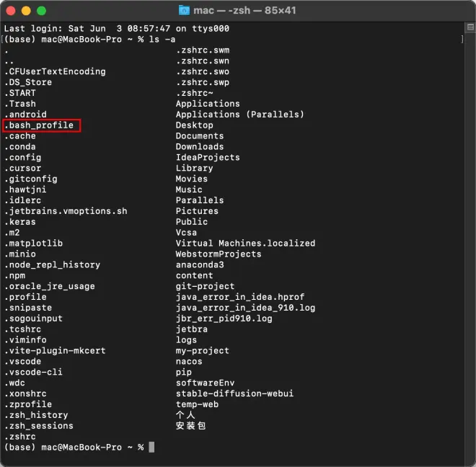The height and width of the screenshot is (467, 476).
Task: Click the block cursor at the bottom prompt
Action: pos(151,447)
